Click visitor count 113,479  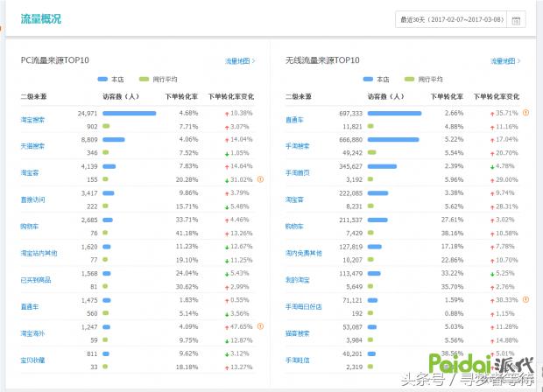(x=351, y=273)
